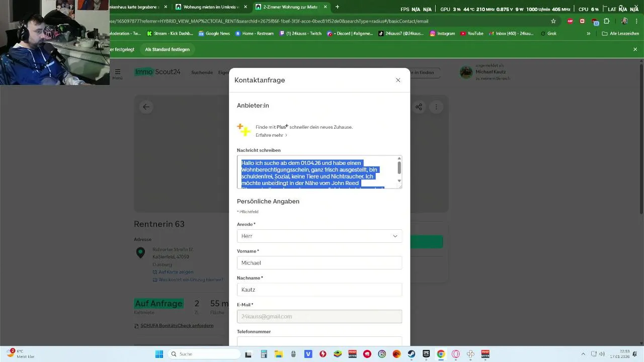Open the Steam taskbar icon
The height and width of the screenshot is (362, 644).
pos(412,354)
